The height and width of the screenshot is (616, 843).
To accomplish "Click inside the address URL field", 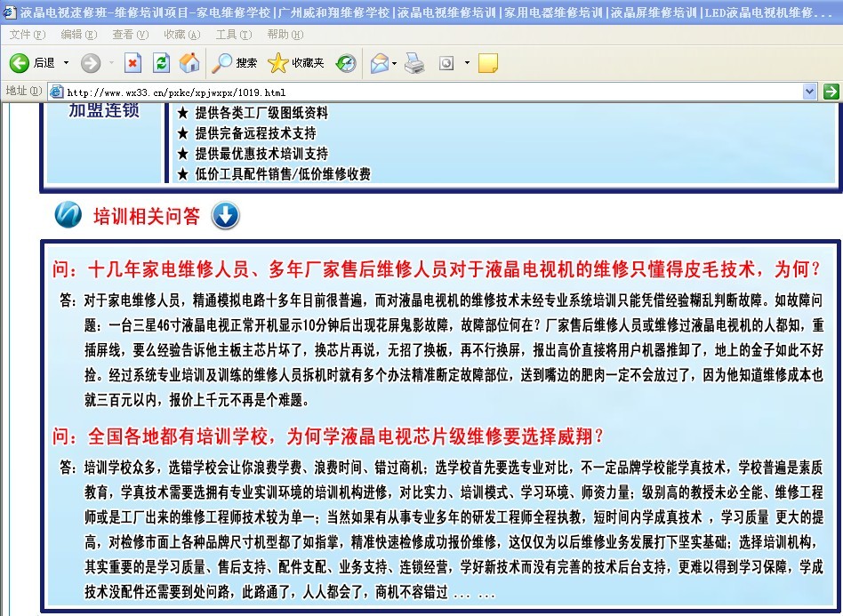I will coord(427,92).
